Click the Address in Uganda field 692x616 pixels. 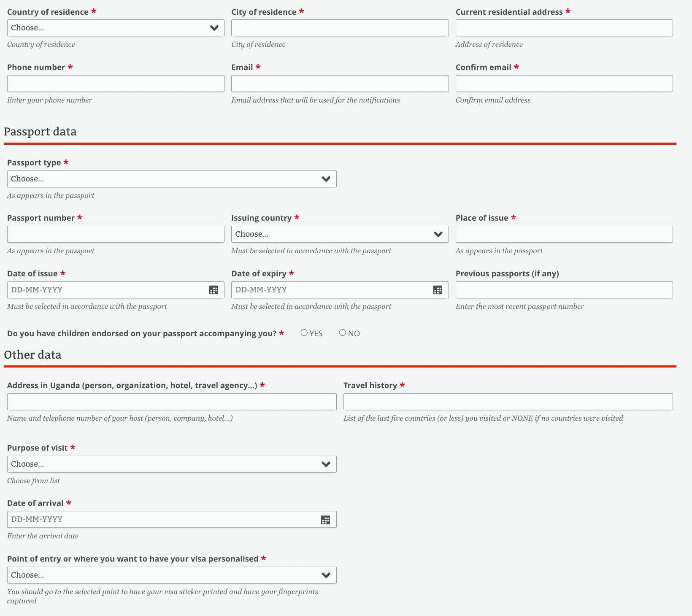click(172, 402)
